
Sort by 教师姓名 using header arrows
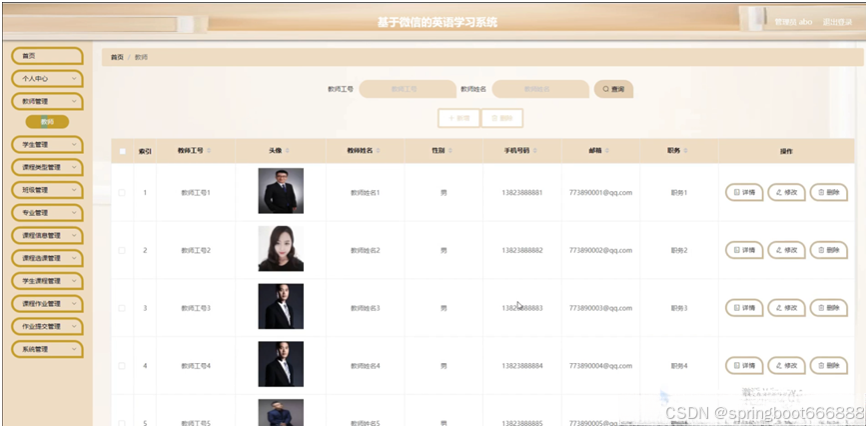pos(379,151)
